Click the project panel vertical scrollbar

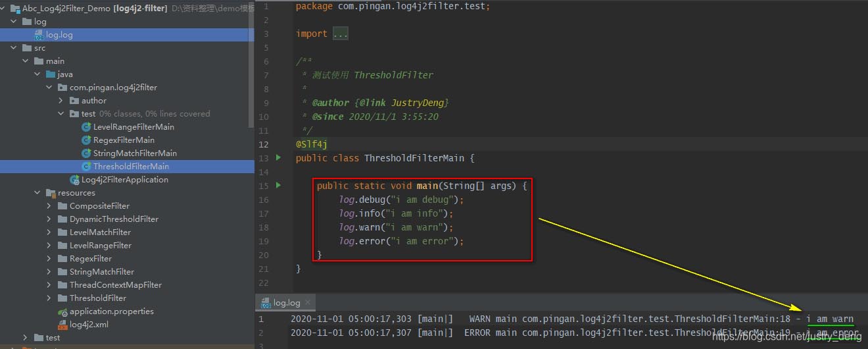(x=252, y=66)
